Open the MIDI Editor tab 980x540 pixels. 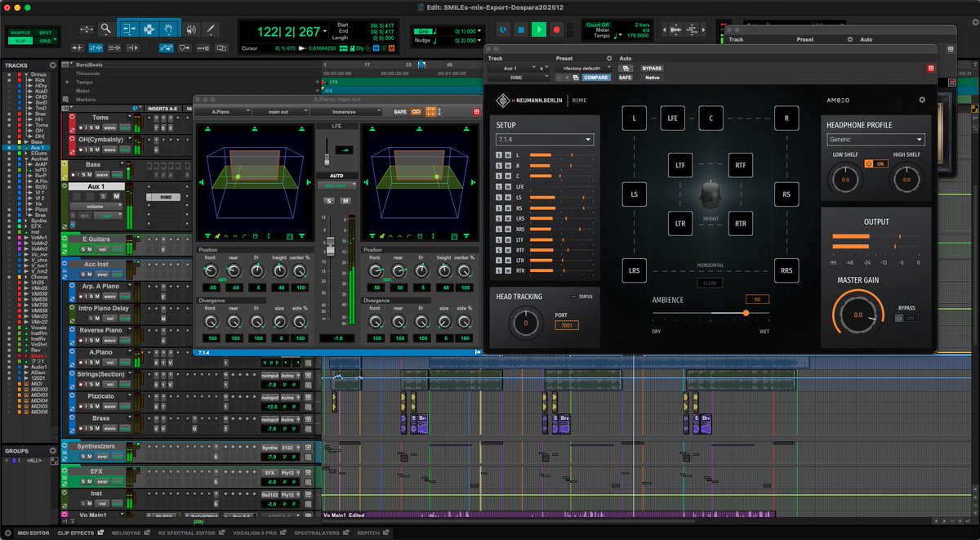pos(33,533)
